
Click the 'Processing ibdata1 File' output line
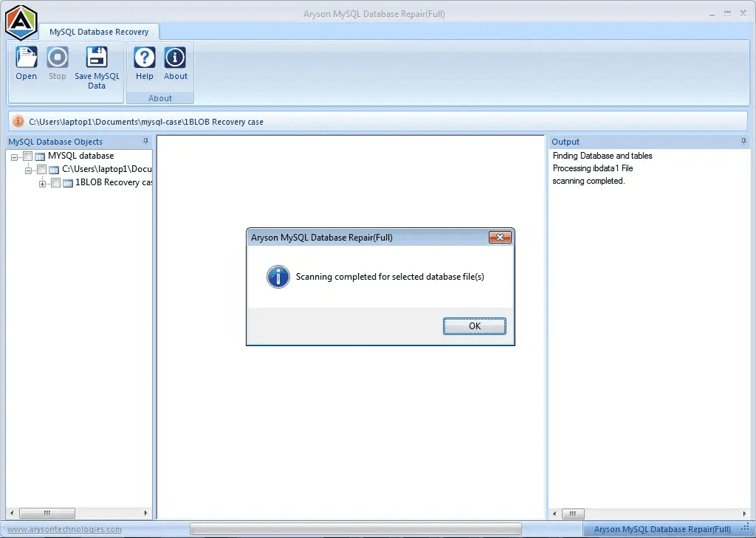(x=593, y=168)
